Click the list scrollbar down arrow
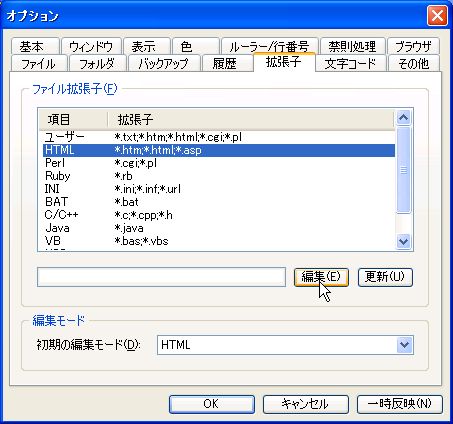The height and width of the screenshot is (424, 453). (x=403, y=241)
